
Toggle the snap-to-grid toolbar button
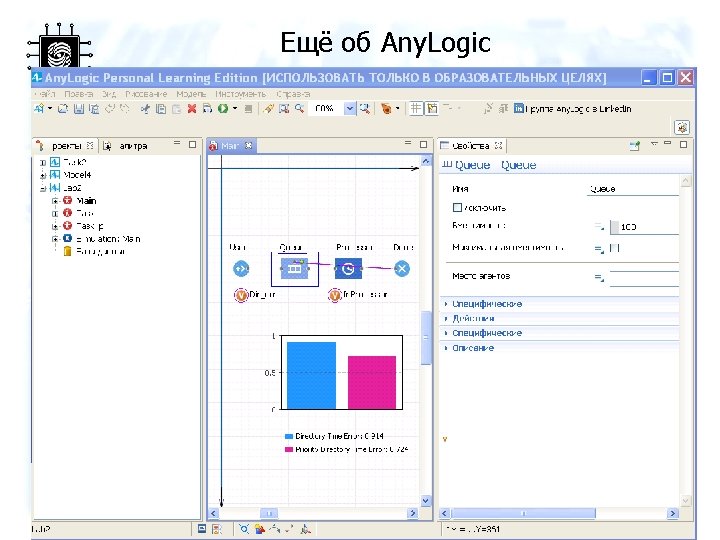click(x=432, y=108)
